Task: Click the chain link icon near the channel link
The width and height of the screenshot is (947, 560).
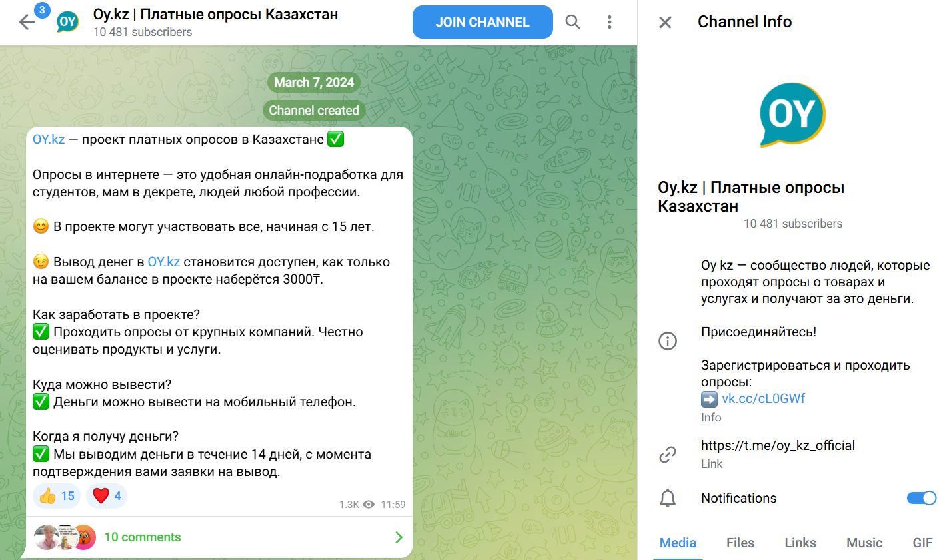Action: pos(667,454)
